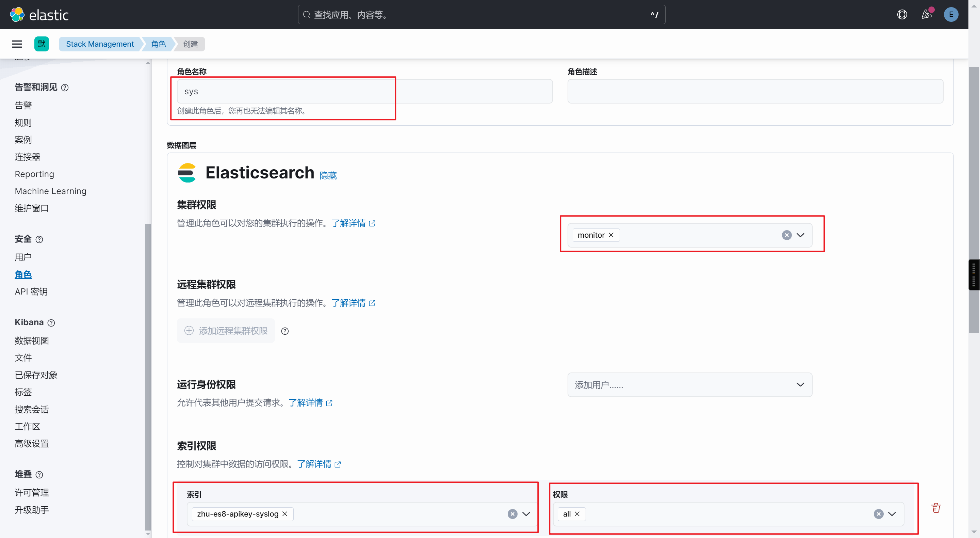
Task: Open the Elastic home logo
Action: click(39, 14)
